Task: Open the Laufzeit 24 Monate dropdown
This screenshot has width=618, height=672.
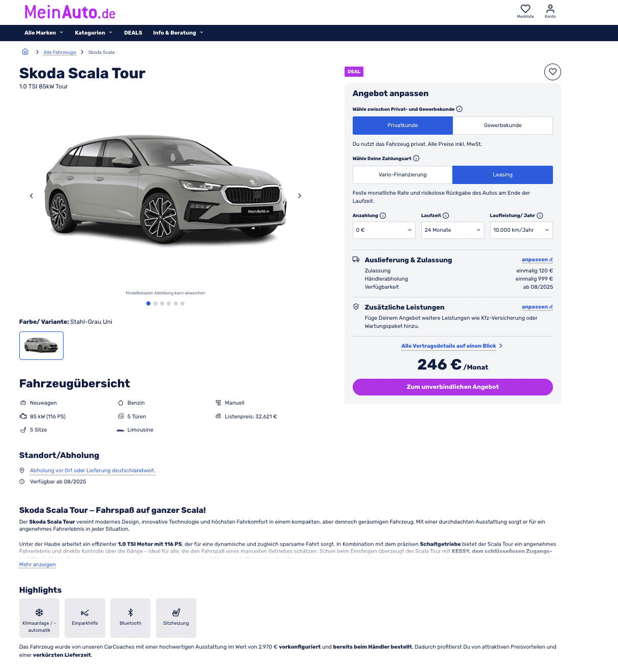Action: 453,230
